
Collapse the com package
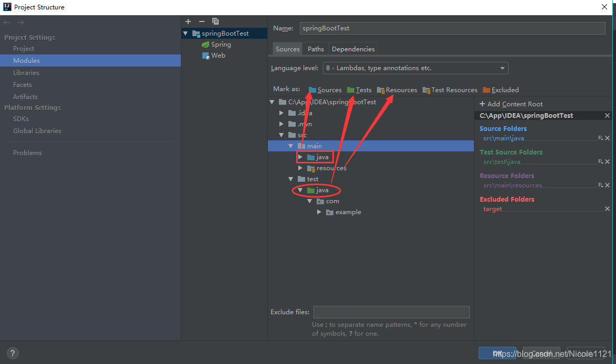pyautogui.click(x=309, y=201)
